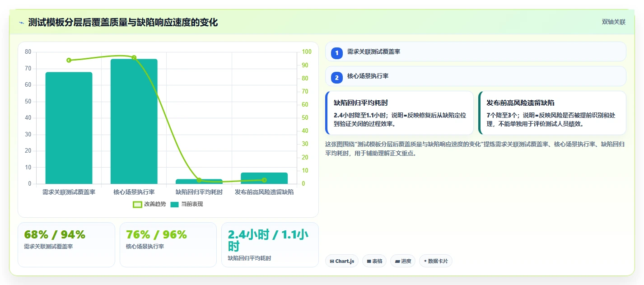Click the 发布前高风险遗留缺陷 x-axis label
644x285 pixels.
(264, 192)
